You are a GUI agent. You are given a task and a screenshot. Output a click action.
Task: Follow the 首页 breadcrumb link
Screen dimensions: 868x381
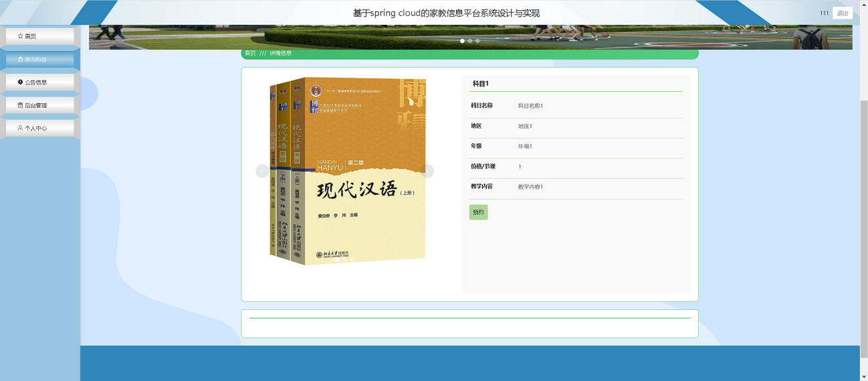[x=250, y=53]
